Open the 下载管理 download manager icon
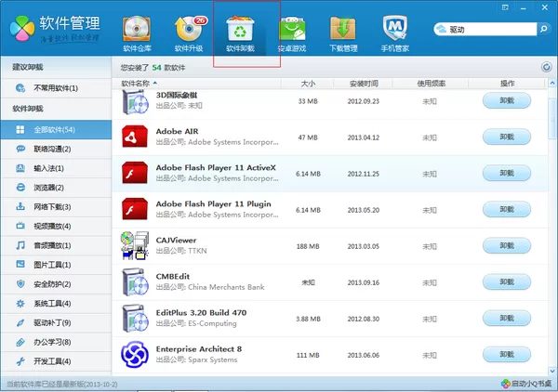 click(x=343, y=29)
